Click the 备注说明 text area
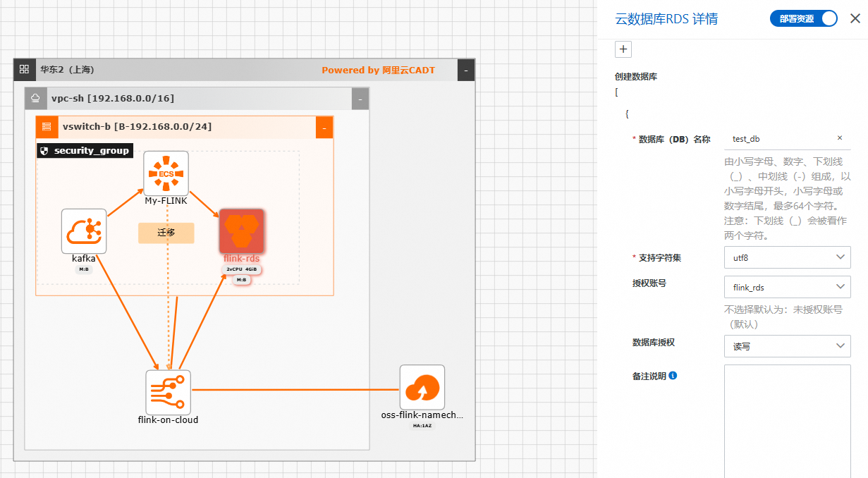Screen dimensions: 868x478 [x=787, y=421]
